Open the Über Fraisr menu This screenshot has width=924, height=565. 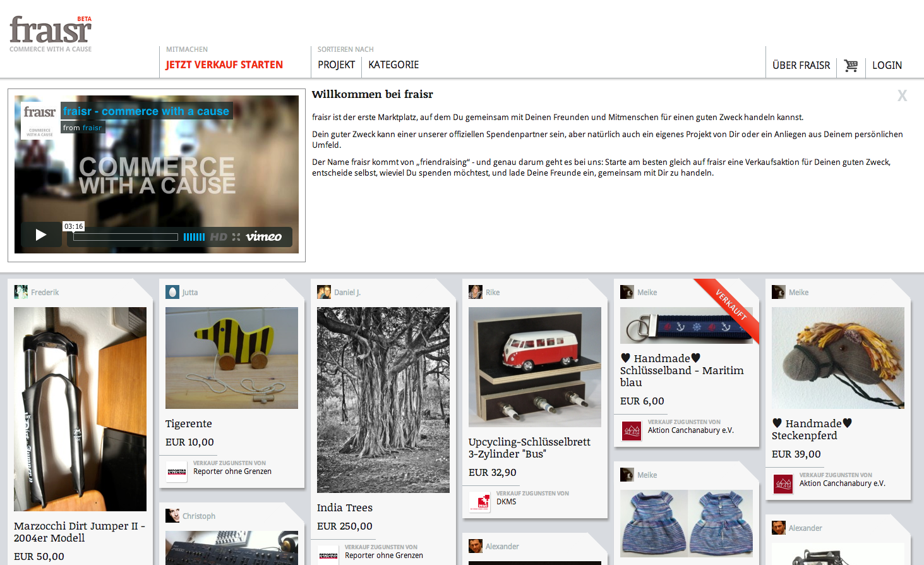(x=801, y=65)
